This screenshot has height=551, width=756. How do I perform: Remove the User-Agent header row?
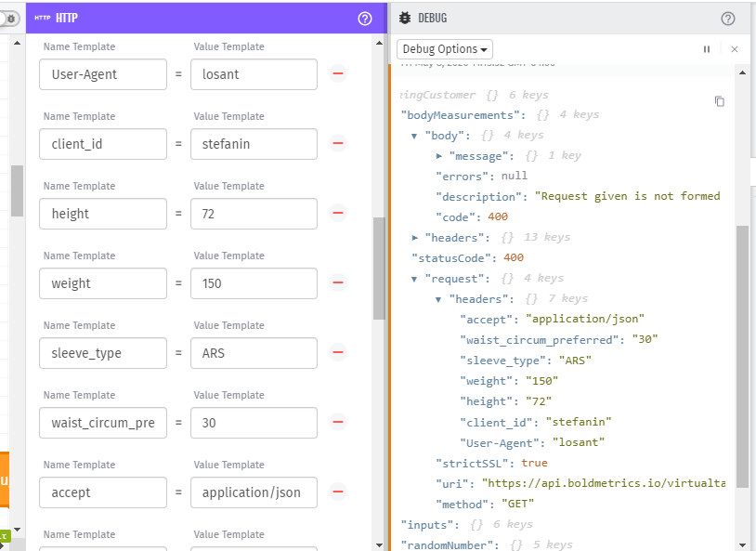point(338,73)
